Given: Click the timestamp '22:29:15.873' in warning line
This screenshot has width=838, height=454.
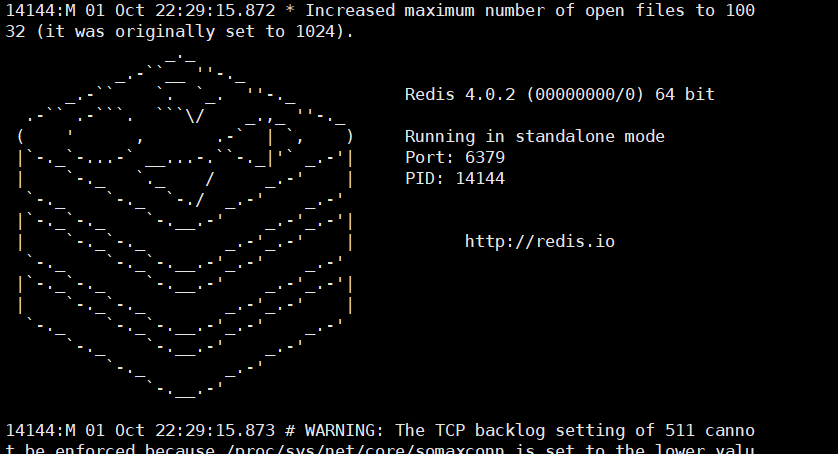Looking at the screenshot, I should (215, 431).
